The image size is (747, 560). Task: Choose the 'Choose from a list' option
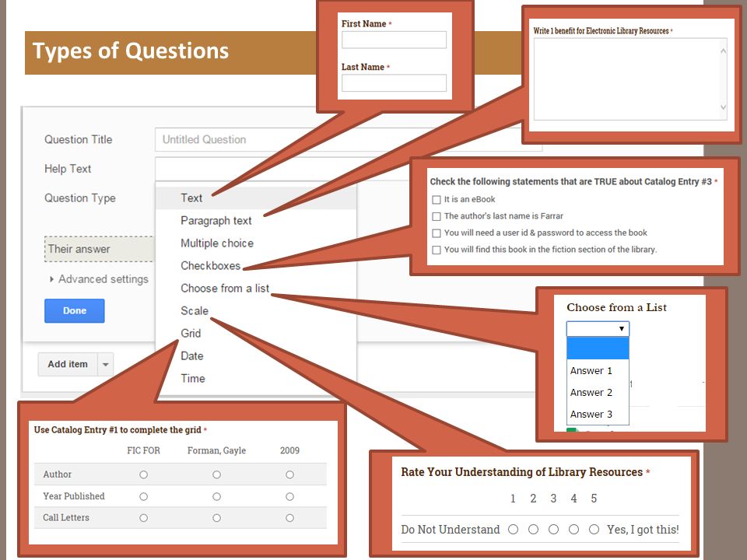pos(224,288)
